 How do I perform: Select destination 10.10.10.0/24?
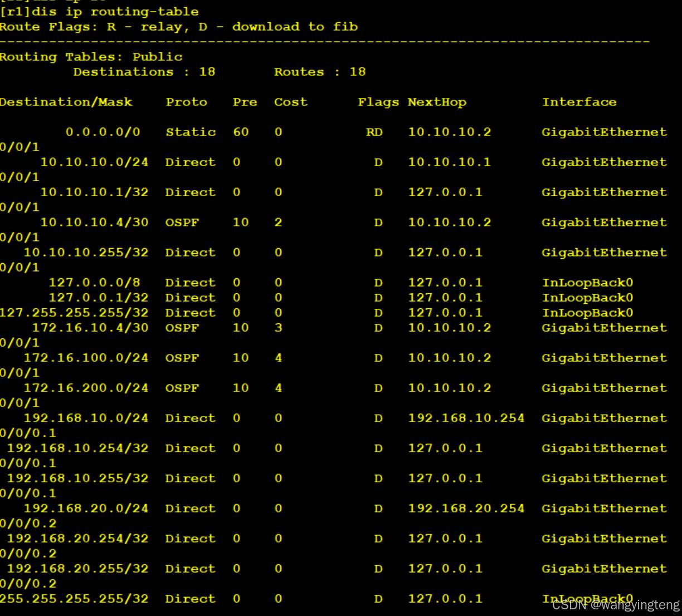(94, 162)
